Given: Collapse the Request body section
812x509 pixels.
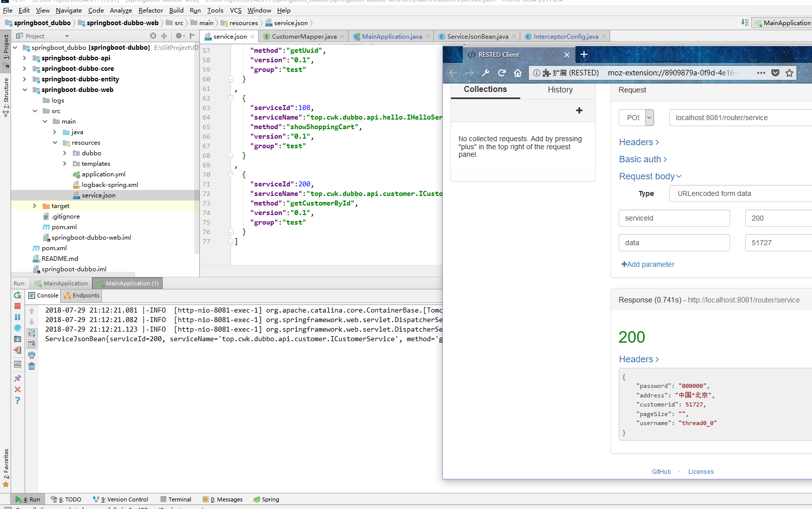Looking at the screenshot, I should click(650, 176).
